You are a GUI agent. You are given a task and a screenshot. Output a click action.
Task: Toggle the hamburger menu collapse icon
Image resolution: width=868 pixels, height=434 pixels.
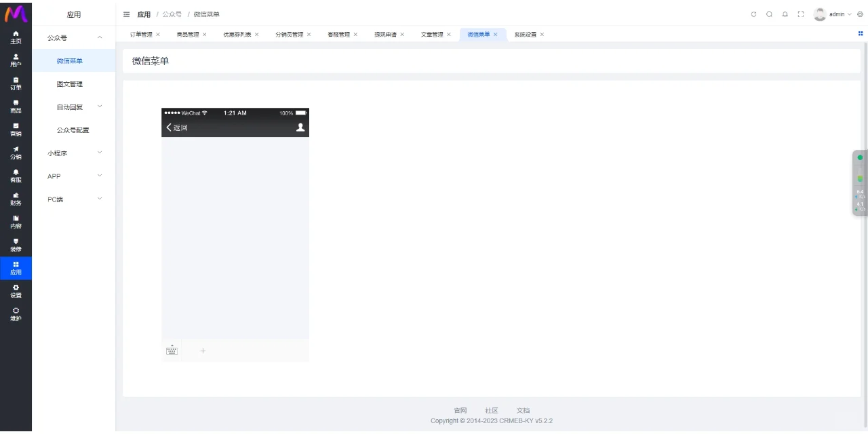tap(127, 14)
